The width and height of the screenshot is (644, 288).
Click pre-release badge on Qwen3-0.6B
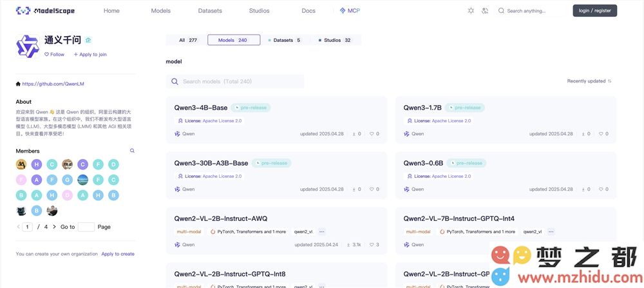click(466, 163)
